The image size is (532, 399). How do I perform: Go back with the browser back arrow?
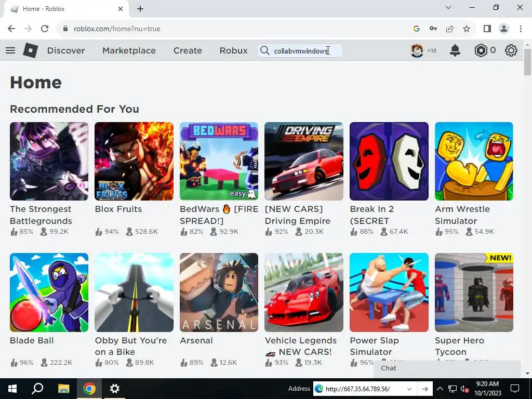[11, 29]
